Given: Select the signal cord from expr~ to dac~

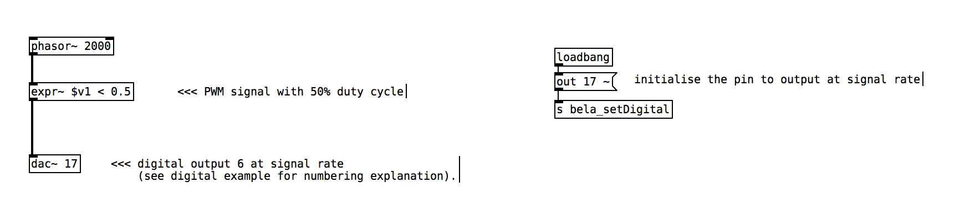Looking at the screenshot, I should [32, 128].
